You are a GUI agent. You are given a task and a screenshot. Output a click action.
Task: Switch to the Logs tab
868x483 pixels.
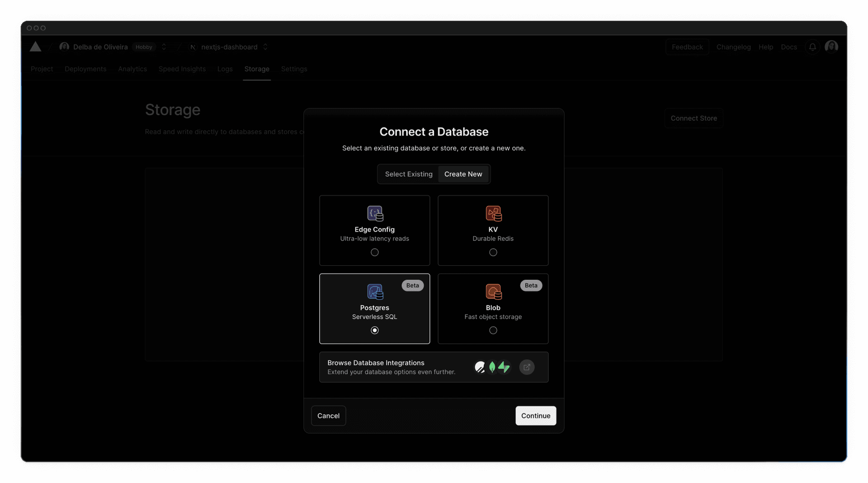[225, 69]
